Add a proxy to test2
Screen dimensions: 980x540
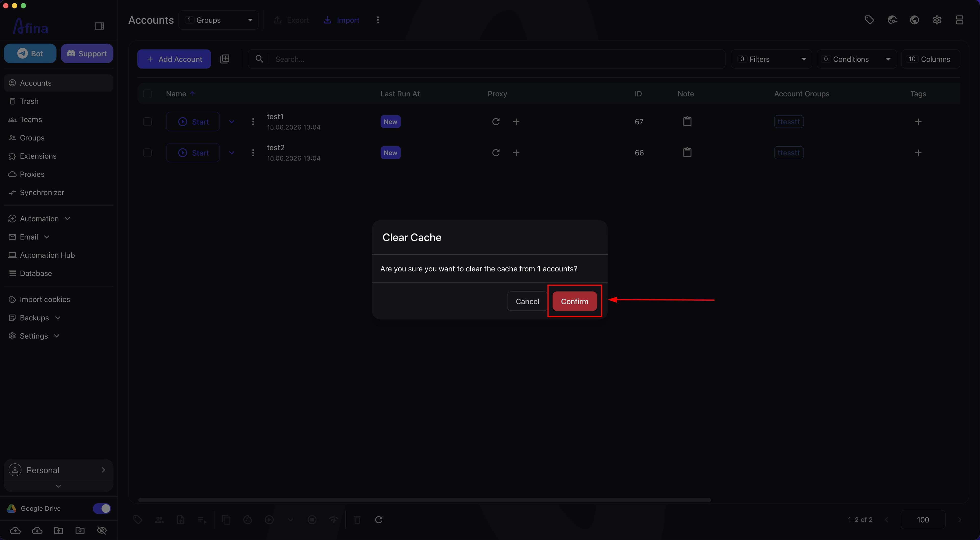click(516, 153)
